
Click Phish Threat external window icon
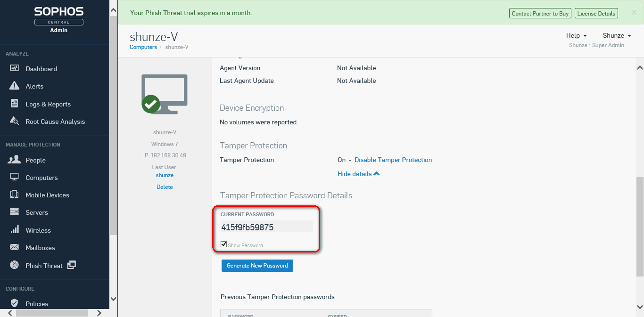point(71,265)
